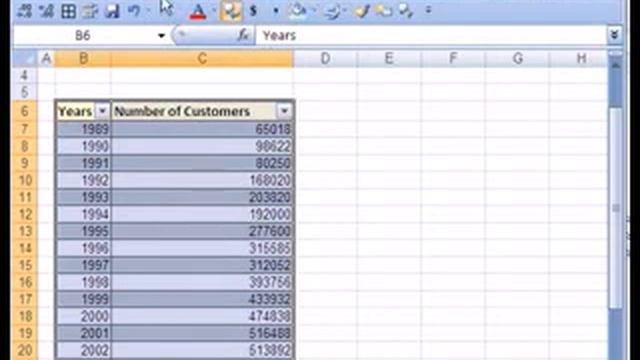Select row 20 header

pyautogui.click(x=25, y=350)
